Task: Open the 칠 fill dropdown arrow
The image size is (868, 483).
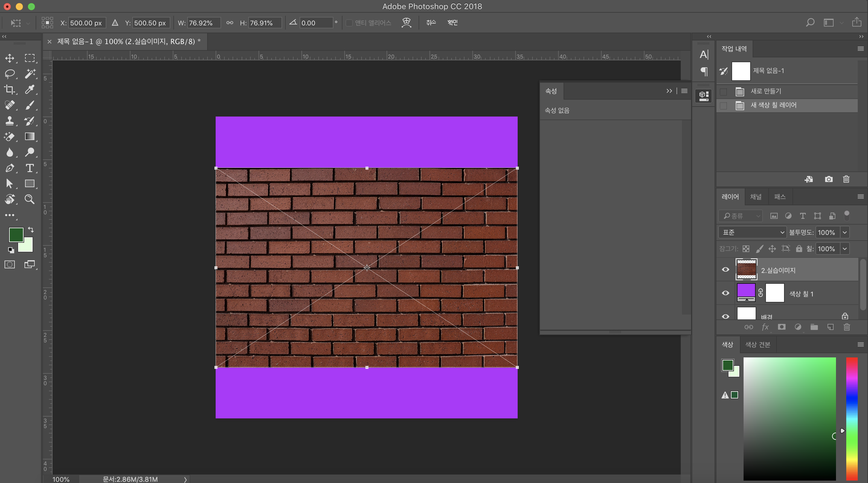Action: 845,249
